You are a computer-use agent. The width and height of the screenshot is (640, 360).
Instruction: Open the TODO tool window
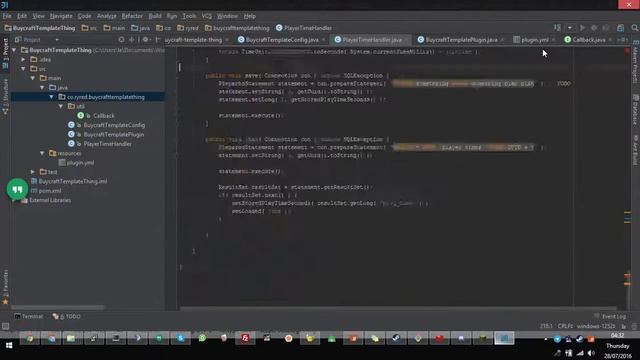point(67,316)
